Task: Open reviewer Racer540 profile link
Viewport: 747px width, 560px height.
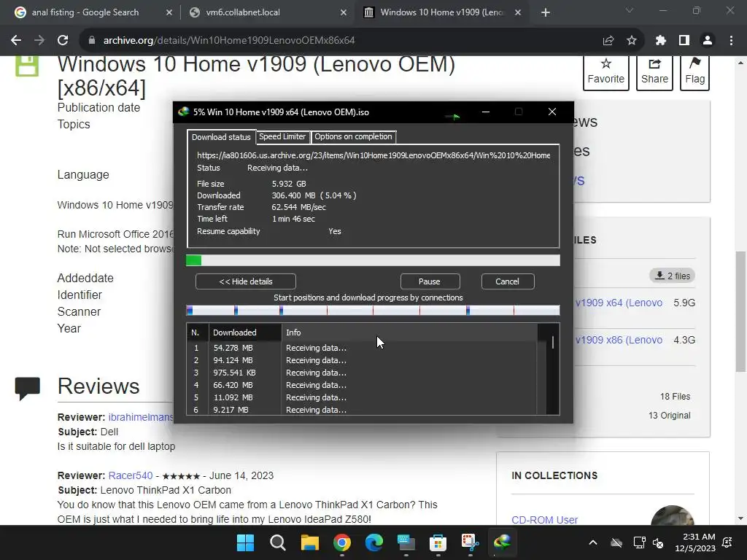Action: pos(131,475)
